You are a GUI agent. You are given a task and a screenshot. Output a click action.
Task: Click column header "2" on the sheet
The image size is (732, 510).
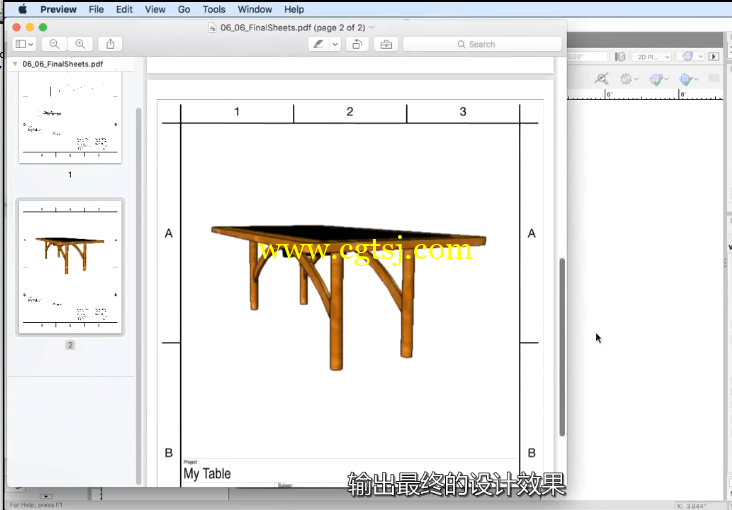[350, 112]
